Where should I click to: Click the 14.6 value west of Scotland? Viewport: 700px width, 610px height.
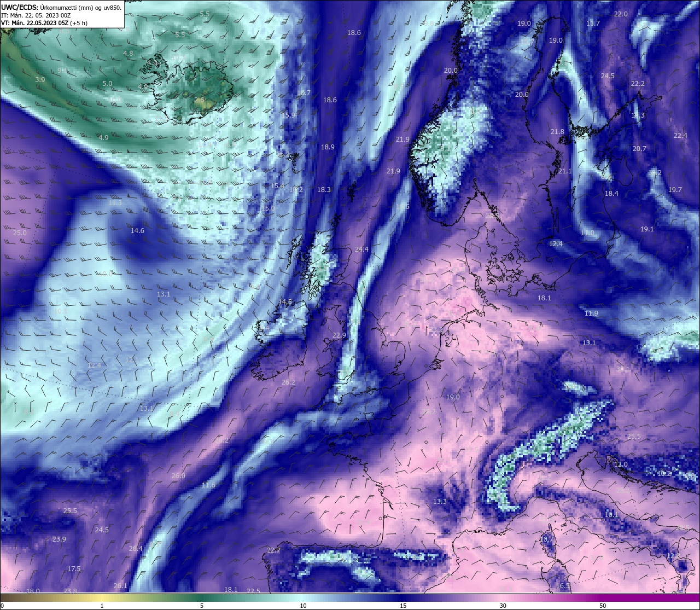(137, 231)
